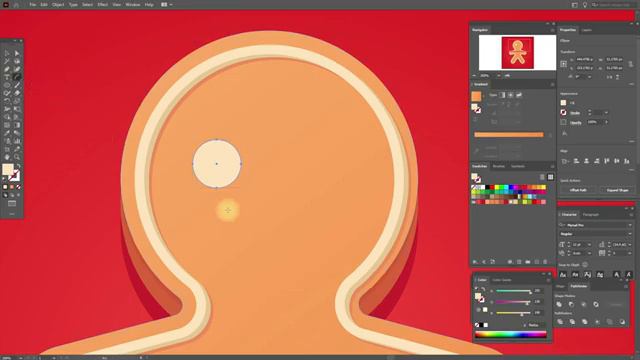The image size is (640, 360).
Task: Select the Eraser tool
Action: (17, 93)
